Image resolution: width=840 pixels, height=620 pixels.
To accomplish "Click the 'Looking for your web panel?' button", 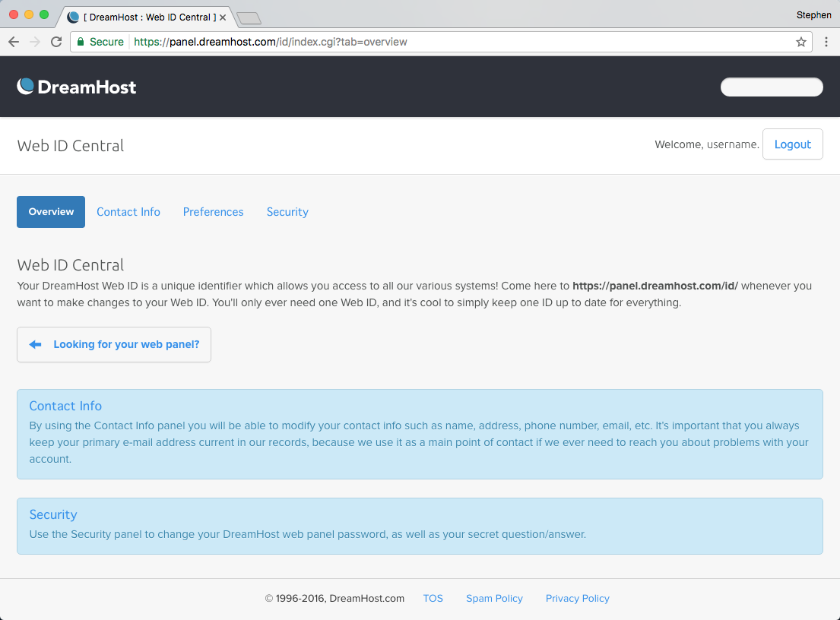I will coord(114,344).
